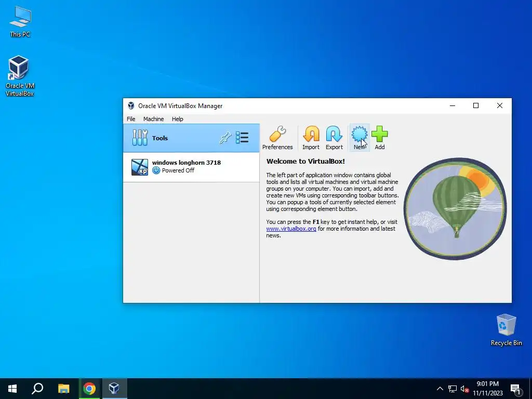Image resolution: width=532 pixels, height=399 pixels.
Task: Select the Oracle VM VirtualBox desktop shortcut
Action: pyautogui.click(x=20, y=76)
